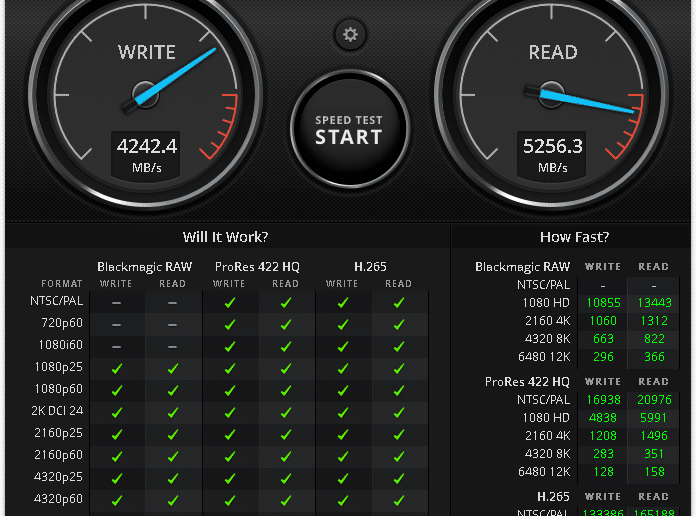Image resolution: width=696 pixels, height=516 pixels.
Task: Click the Will It Work? heading
Action: click(x=225, y=237)
